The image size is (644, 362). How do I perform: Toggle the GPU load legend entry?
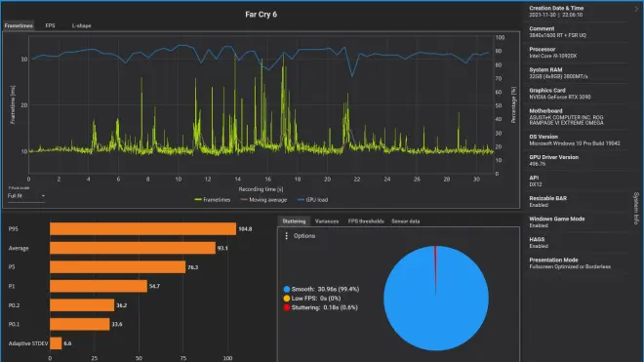tap(312, 200)
